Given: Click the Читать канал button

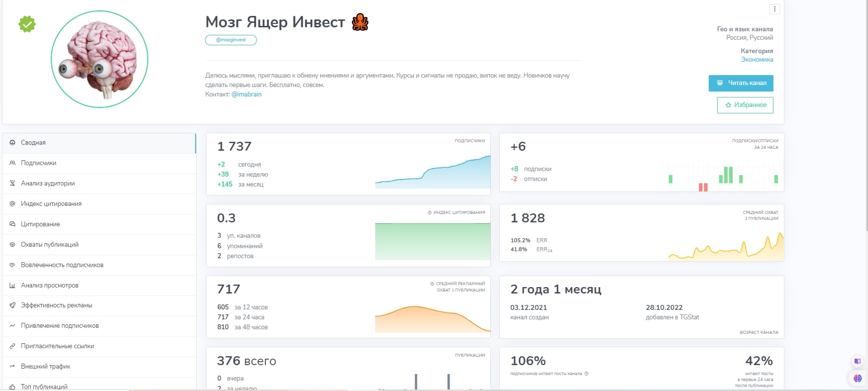Looking at the screenshot, I should point(741,83).
